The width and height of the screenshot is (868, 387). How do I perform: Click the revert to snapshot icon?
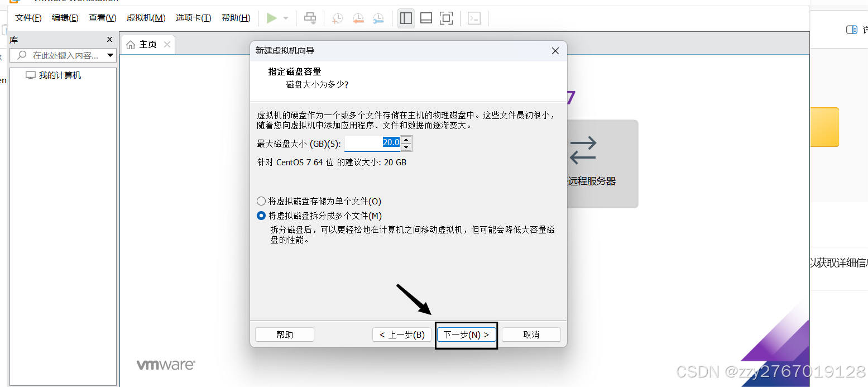pos(358,18)
